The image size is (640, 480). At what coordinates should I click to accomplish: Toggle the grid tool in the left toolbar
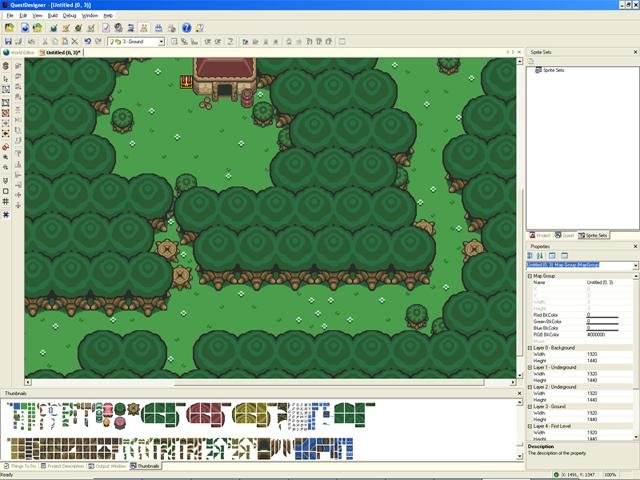[x=6, y=202]
